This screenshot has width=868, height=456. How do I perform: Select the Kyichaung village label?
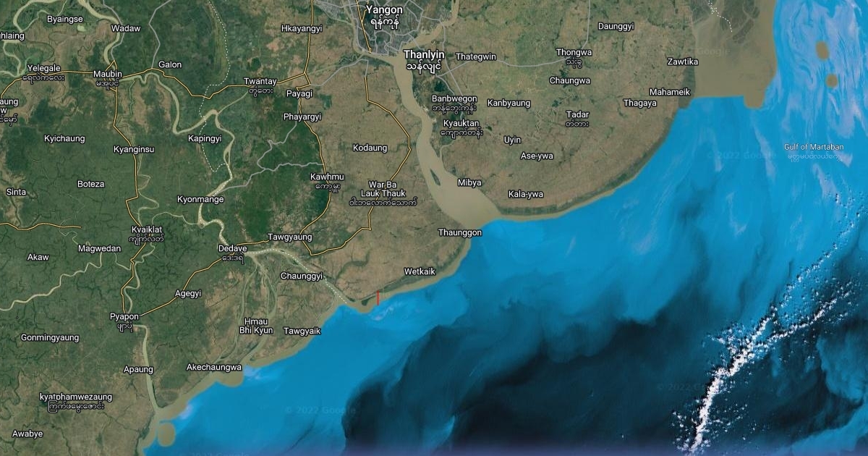point(64,138)
